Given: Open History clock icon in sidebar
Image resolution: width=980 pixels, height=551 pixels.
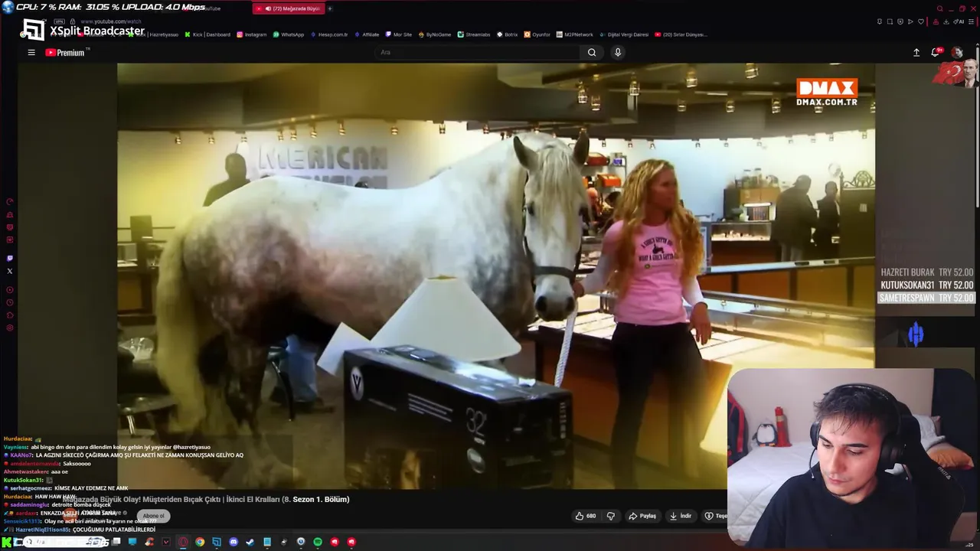Looking at the screenshot, I should (x=10, y=302).
